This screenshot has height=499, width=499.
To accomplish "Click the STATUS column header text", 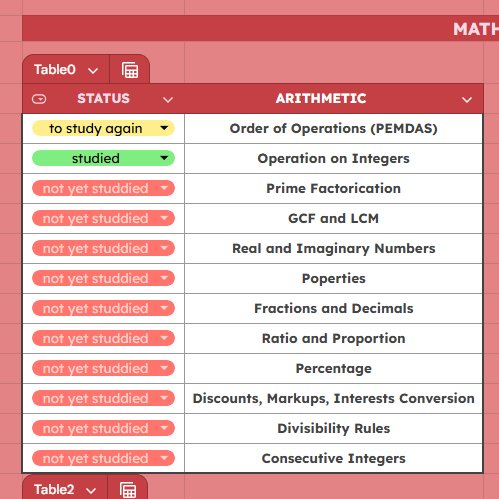I will point(103,99).
